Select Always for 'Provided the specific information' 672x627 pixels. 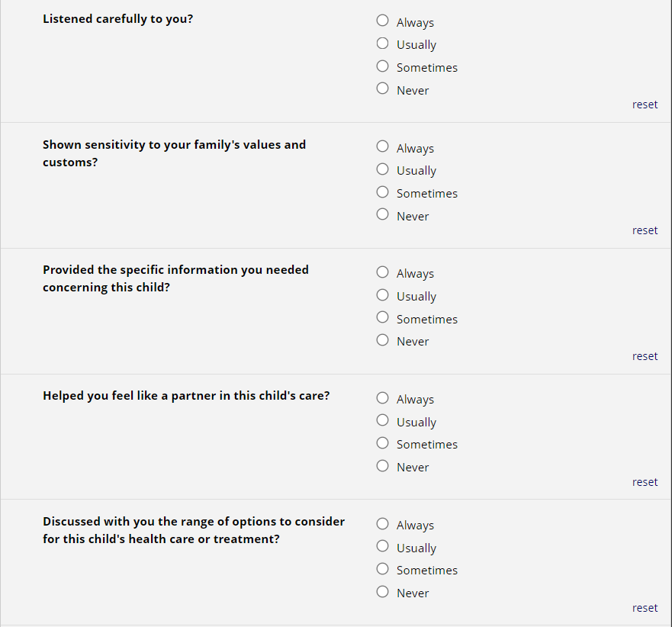(x=383, y=272)
